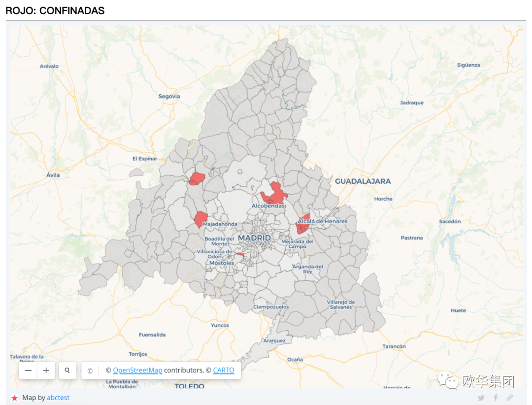Click the Villaviciosa de Odón label
Screen dimensions: 532x405
tap(214, 254)
